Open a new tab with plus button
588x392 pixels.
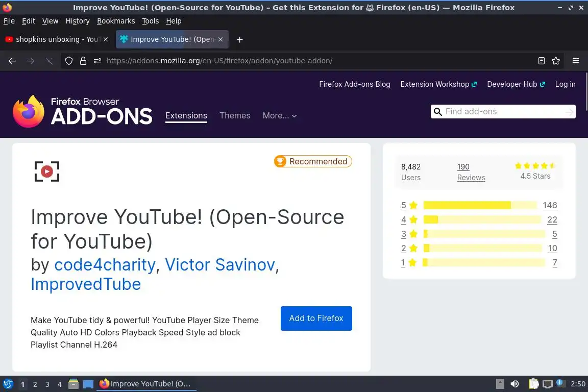[x=239, y=39]
